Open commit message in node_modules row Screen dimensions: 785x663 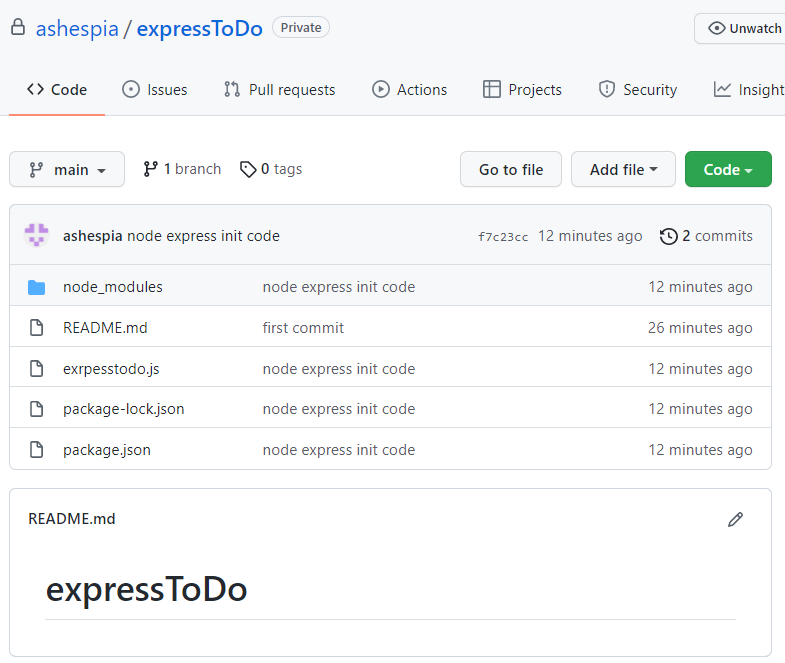coord(339,287)
